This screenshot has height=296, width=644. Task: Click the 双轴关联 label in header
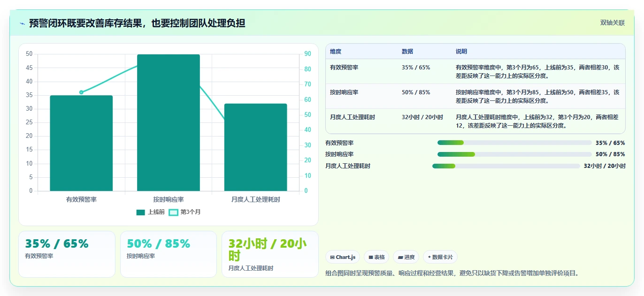(x=612, y=23)
